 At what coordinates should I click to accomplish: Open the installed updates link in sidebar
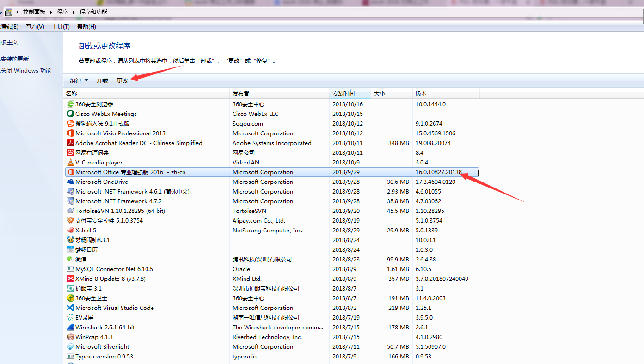pyautogui.click(x=14, y=59)
